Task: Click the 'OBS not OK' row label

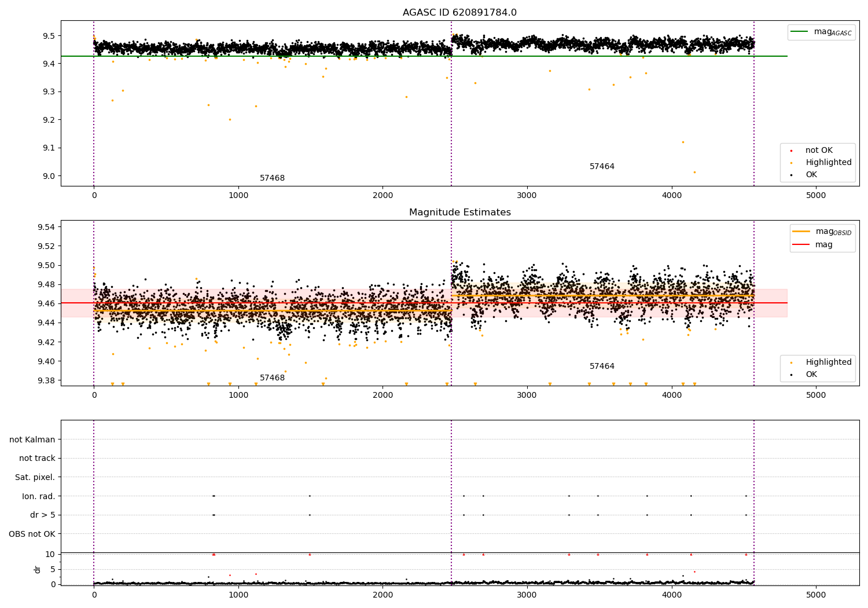Action: pos(32,534)
